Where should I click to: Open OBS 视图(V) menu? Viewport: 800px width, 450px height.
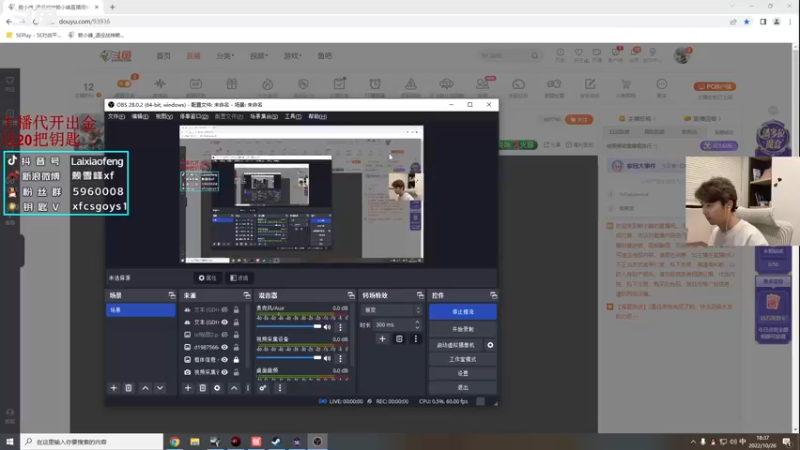(x=164, y=116)
